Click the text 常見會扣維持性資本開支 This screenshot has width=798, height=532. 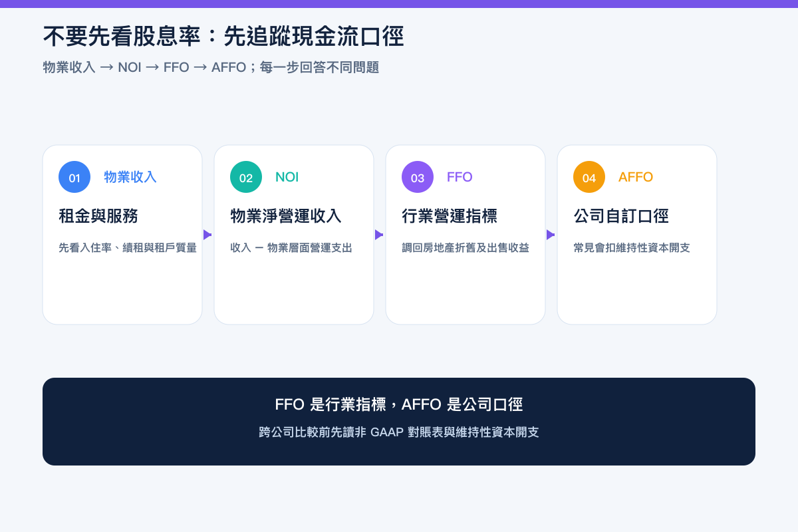point(632,248)
